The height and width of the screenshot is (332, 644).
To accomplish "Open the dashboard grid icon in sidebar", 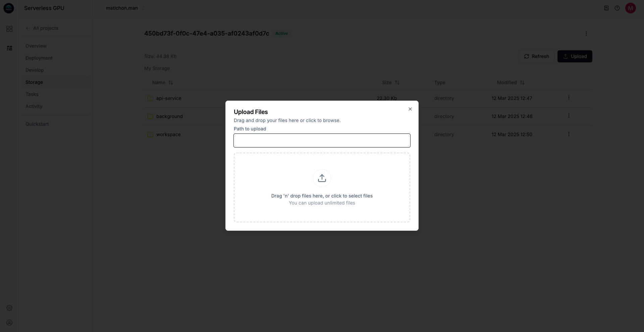I will tap(9, 29).
